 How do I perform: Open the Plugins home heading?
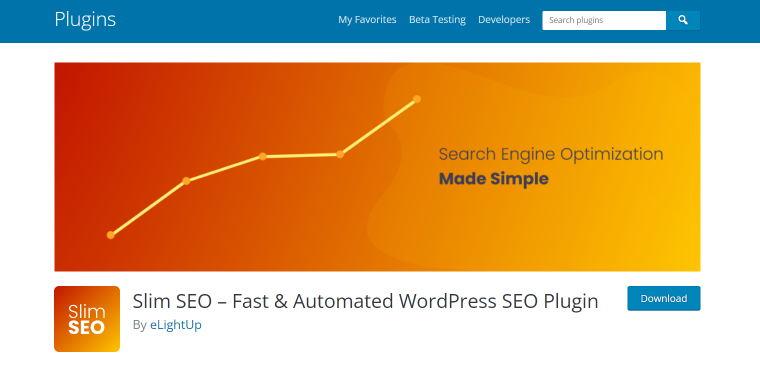pyautogui.click(x=85, y=20)
